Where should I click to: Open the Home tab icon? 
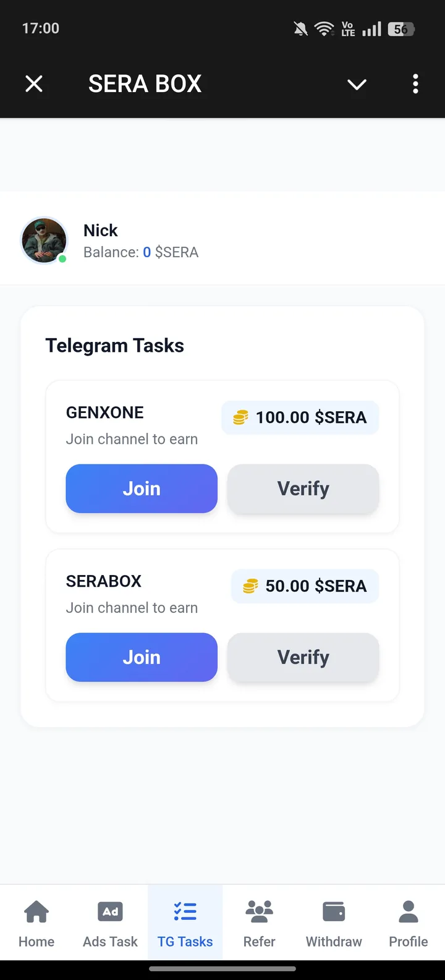[x=36, y=911]
